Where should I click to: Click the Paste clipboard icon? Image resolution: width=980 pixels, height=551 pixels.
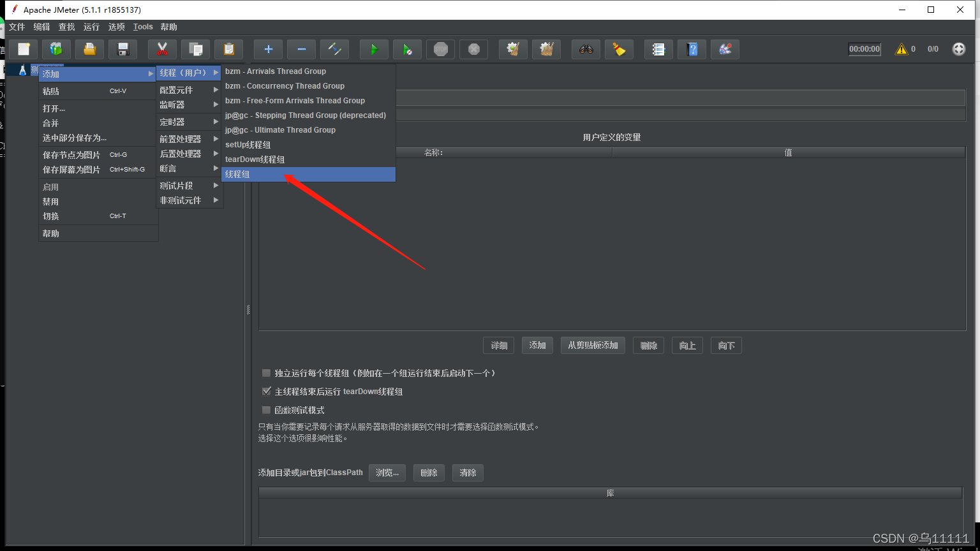(229, 49)
